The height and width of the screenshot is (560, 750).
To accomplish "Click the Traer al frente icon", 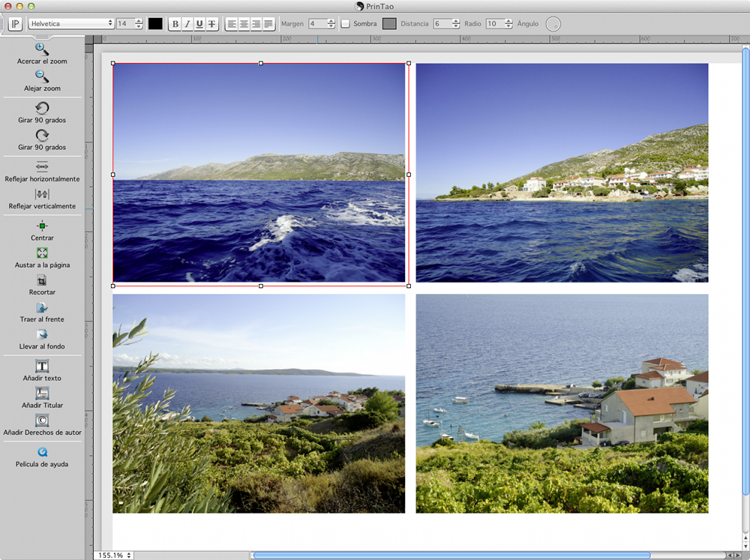I will pyautogui.click(x=42, y=307).
